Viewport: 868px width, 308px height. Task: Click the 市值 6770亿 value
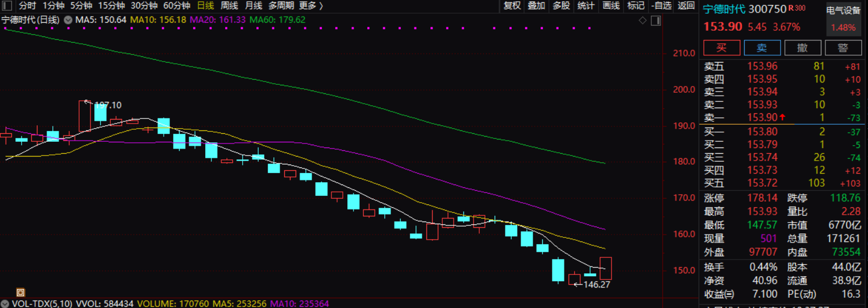[x=845, y=225]
